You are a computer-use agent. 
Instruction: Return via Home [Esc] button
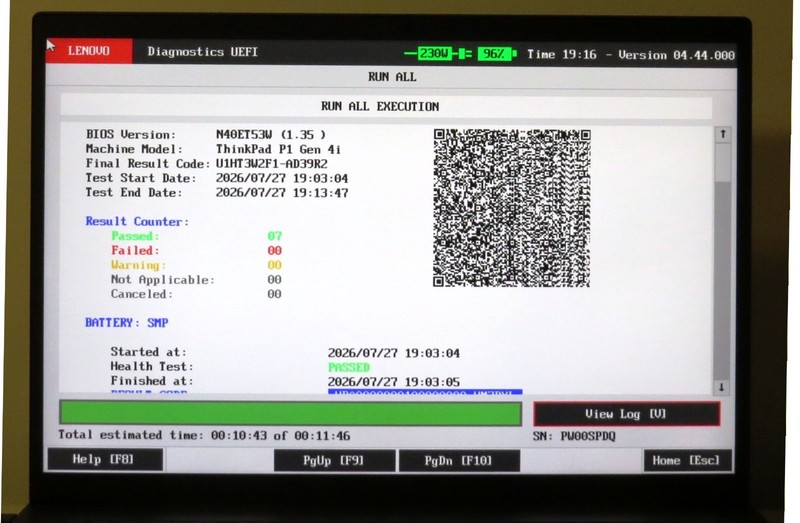(687, 460)
